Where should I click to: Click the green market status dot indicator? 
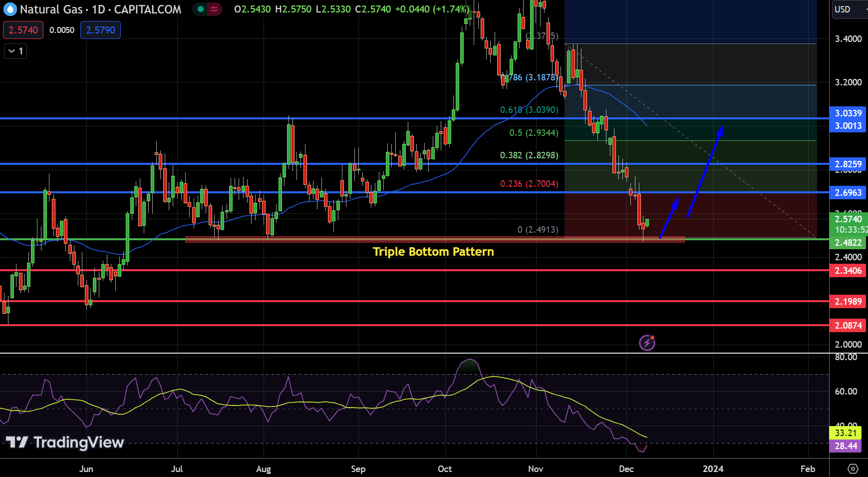200,9
